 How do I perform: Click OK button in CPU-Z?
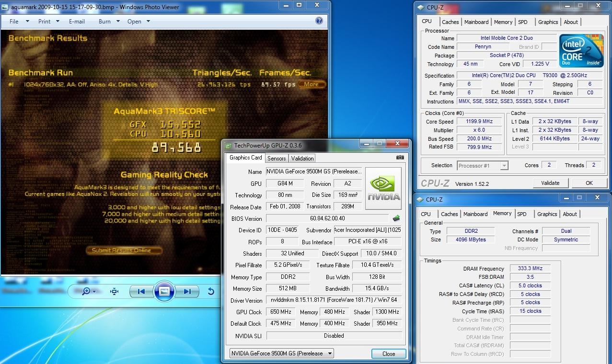coord(589,183)
